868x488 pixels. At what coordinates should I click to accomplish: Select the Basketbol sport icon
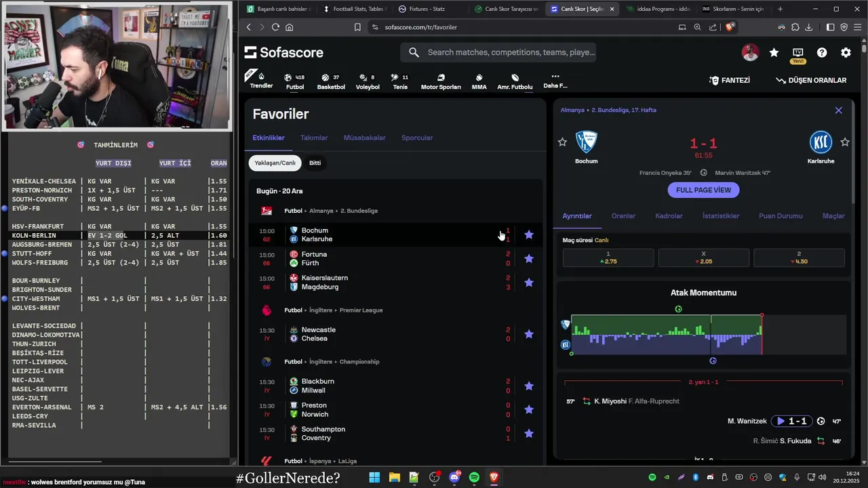331,81
